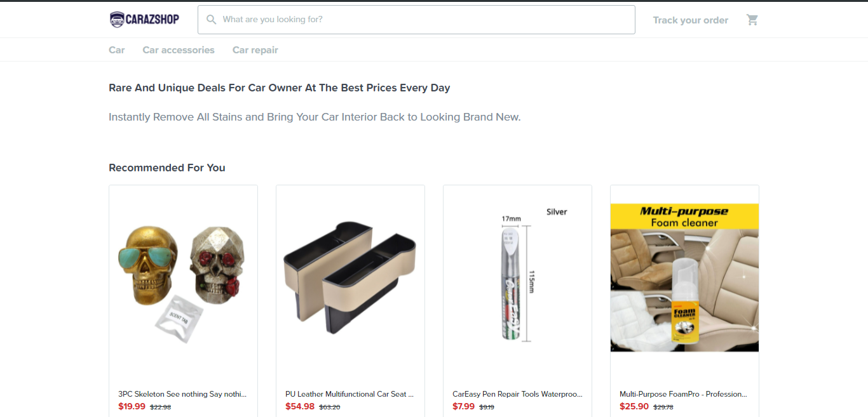868x417 pixels.
Task: Click the Carazshop logo
Action: (x=144, y=20)
